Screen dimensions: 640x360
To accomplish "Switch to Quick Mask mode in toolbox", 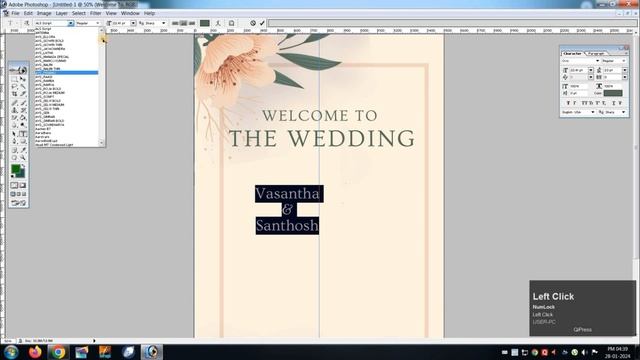I will click(x=23, y=185).
